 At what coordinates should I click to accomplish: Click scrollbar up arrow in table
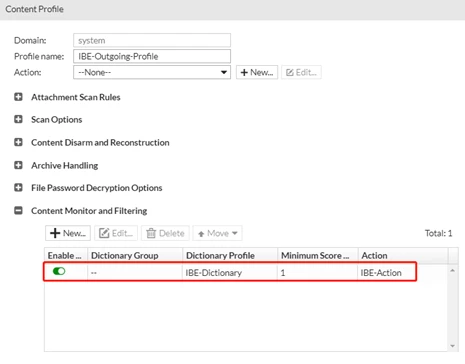coord(452,270)
